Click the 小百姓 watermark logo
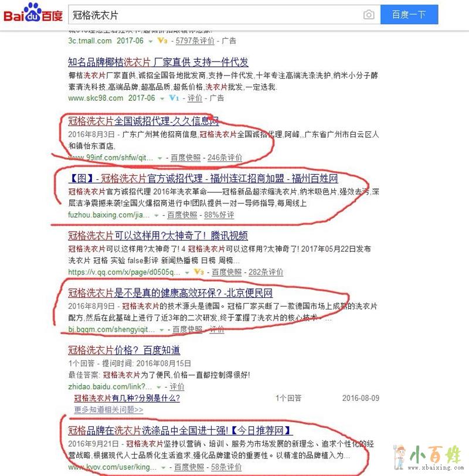 [429, 457]
